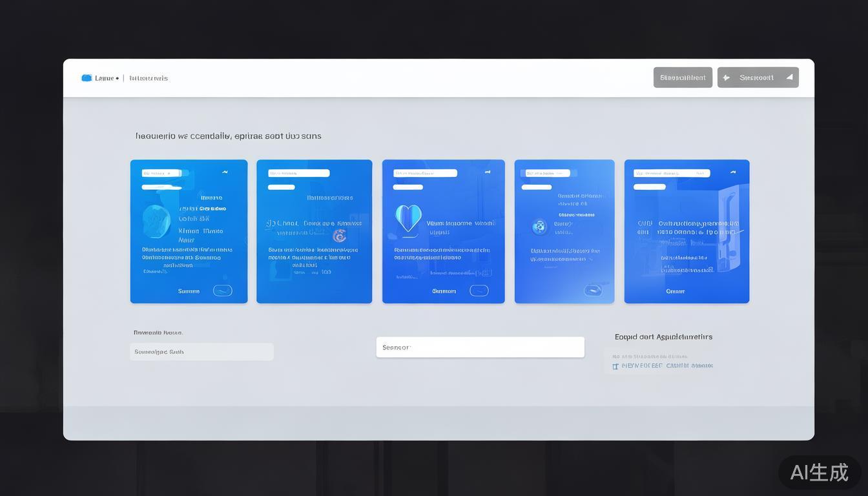Open the top white field on fifth card
The image size is (868, 496).
[672, 173]
